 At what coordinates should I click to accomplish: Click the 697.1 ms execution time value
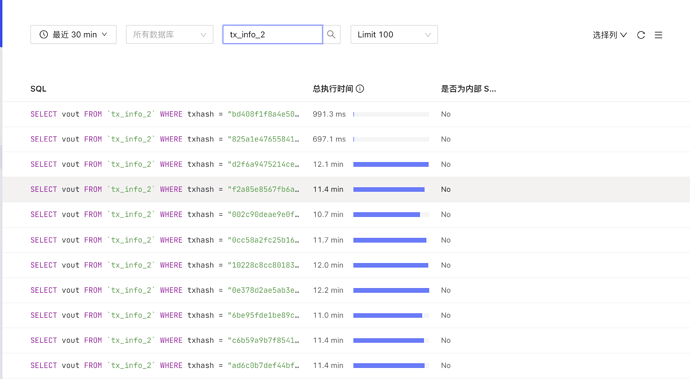[329, 139]
